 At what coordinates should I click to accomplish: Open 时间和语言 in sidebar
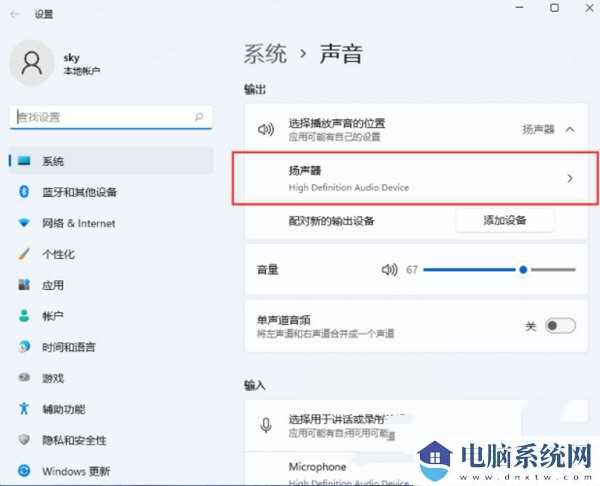coord(111,347)
